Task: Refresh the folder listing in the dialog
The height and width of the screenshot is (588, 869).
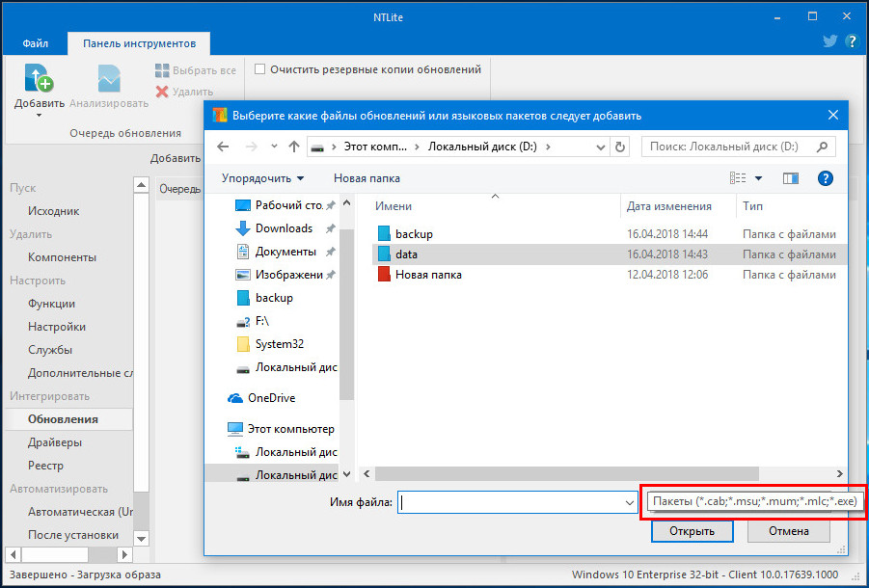Action: [x=620, y=147]
